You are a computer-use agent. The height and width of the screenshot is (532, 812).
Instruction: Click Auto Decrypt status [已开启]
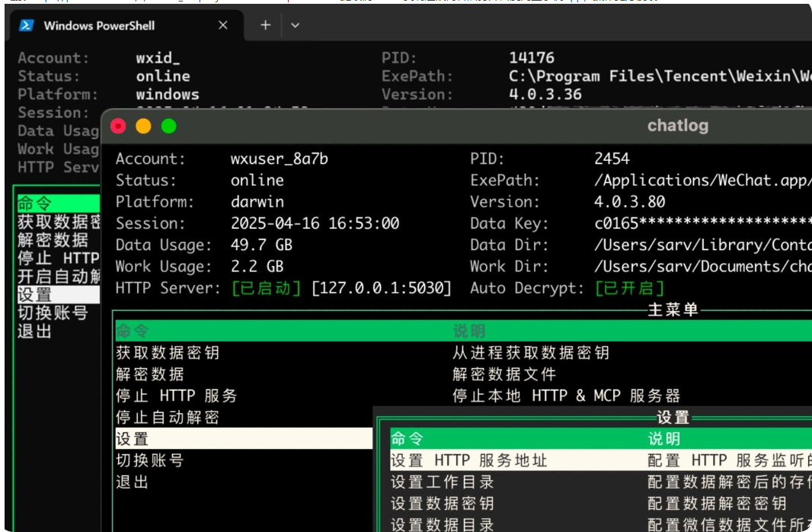tap(629, 288)
